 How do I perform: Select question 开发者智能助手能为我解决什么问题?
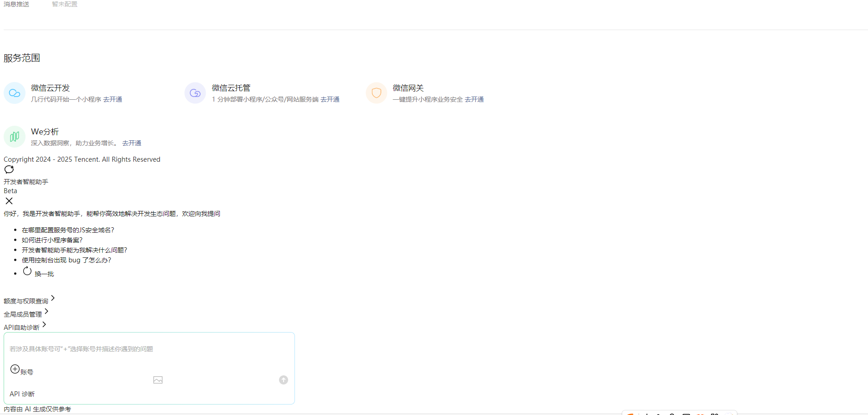tap(75, 250)
